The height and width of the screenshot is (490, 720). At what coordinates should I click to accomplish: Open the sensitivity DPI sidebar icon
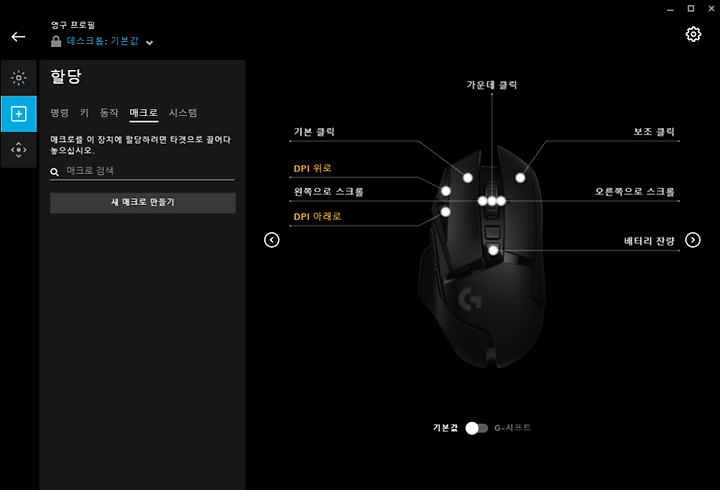(19, 150)
